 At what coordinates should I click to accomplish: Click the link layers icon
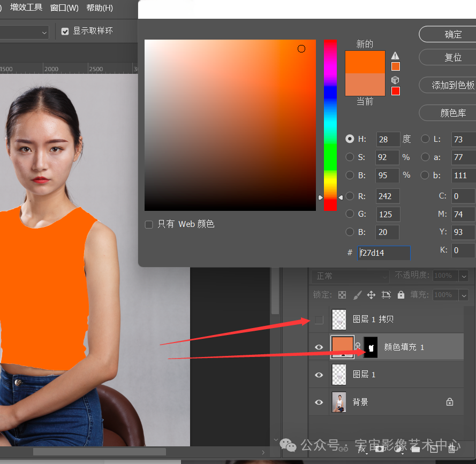point(343,448)
